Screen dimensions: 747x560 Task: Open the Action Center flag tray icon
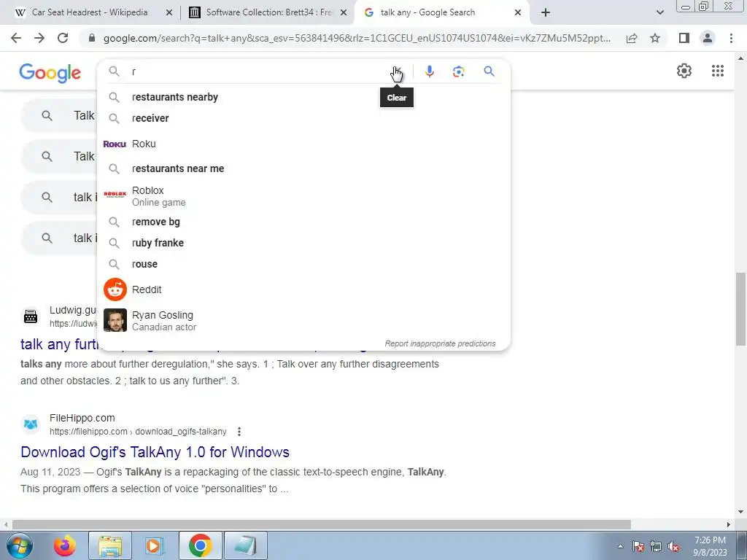[x=638, y=547]
